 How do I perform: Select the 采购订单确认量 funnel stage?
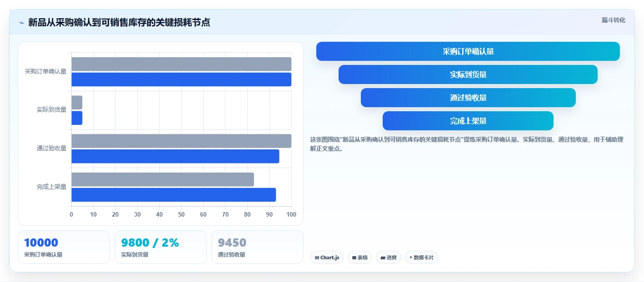point(468,51)
